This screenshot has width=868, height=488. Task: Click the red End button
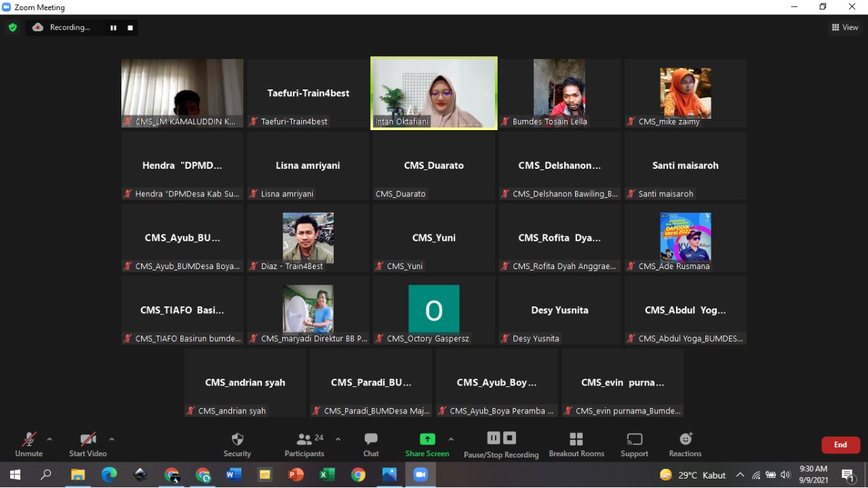pos(841,445)
